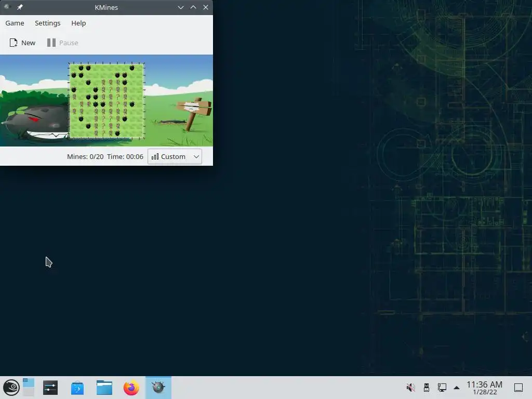Click the minefield game board
The height and width of the screenshot is (399, 532).
coord(107,100)
